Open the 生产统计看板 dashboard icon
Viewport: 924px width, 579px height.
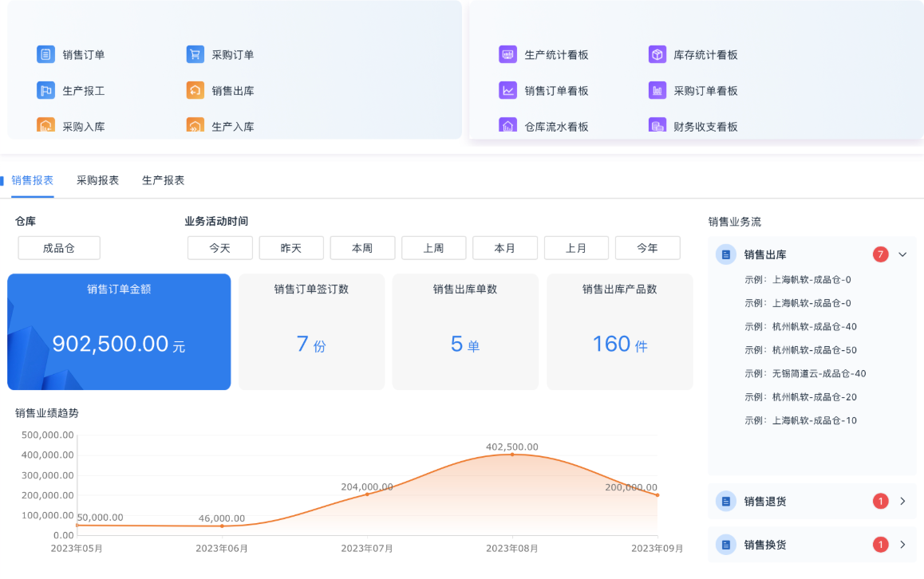coord(507,55)
